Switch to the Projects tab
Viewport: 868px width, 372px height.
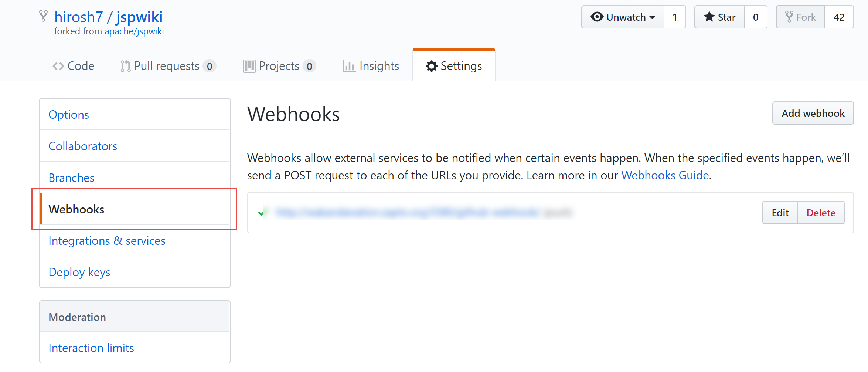pyautogui.click(x=279, y=66)
